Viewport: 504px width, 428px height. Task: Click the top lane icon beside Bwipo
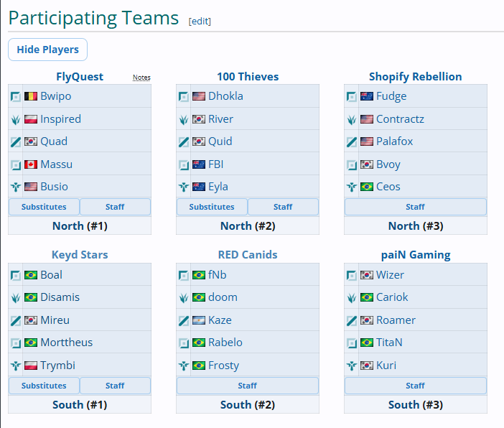click(15, 96)
